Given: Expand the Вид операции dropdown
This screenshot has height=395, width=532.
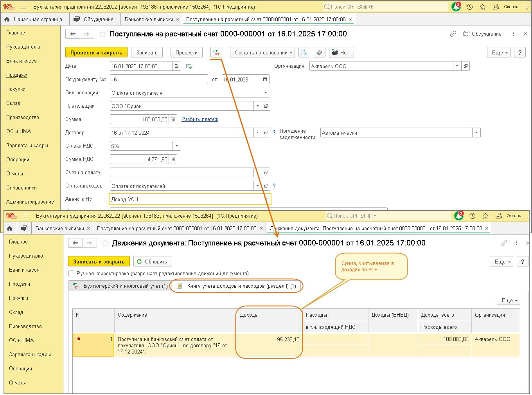Looking at the screenshot, I should pos(266,93).
